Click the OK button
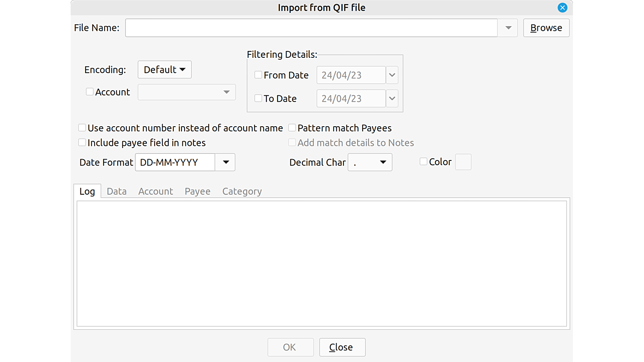Viewport: 644px width, 362px height. click(290, 347)
